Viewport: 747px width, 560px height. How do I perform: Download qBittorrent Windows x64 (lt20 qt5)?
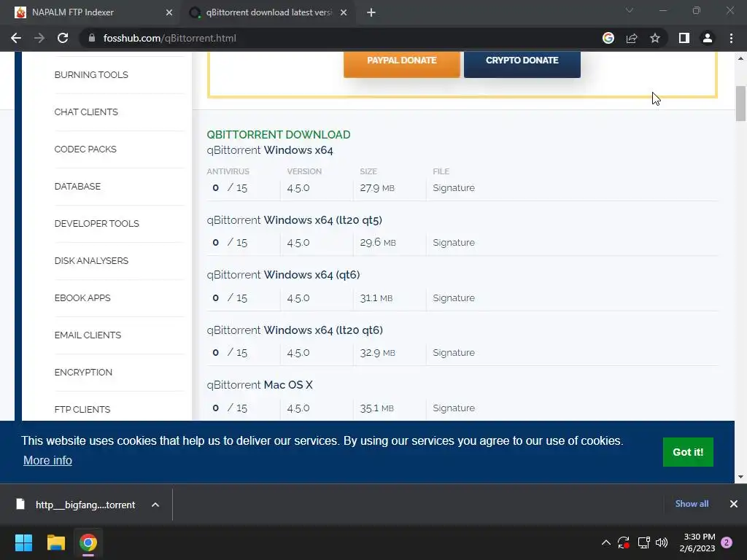pos(295,220)
